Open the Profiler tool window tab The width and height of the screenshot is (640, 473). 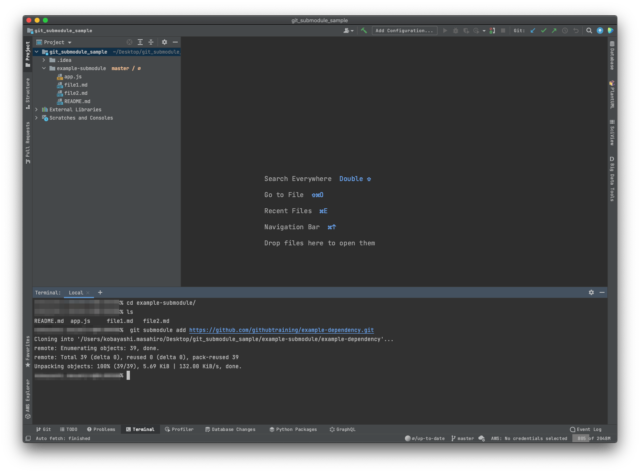click(x=179, y=429)
